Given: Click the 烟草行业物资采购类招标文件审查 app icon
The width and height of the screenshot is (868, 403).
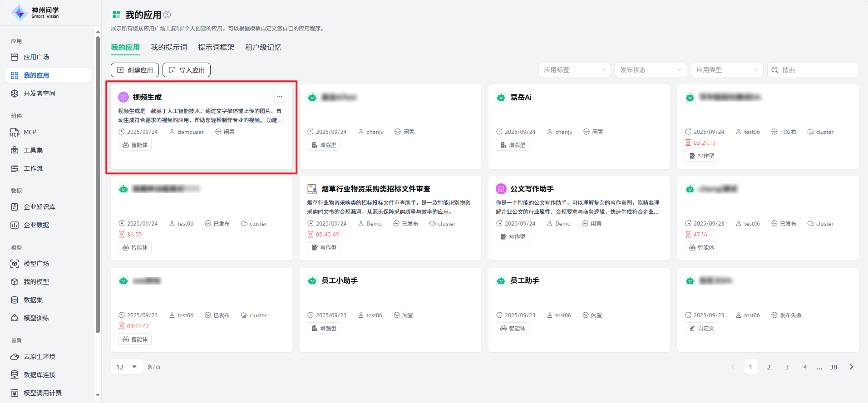Looking at the screenshot, I should tap(312, 189).
